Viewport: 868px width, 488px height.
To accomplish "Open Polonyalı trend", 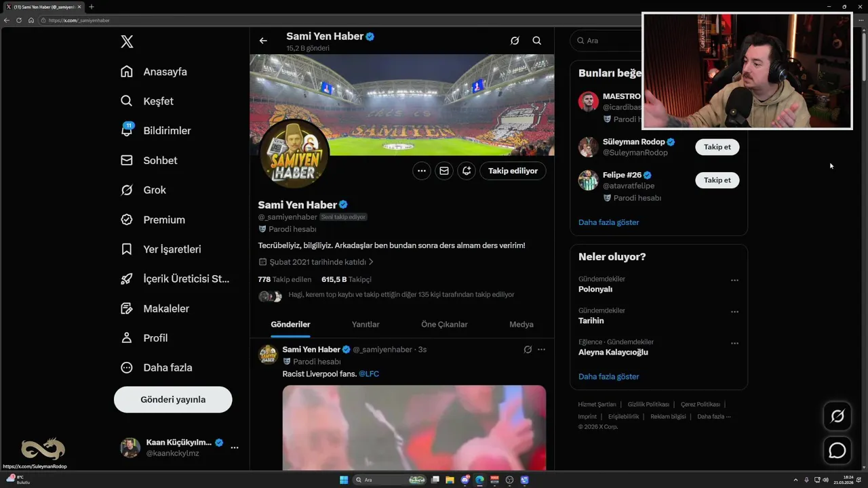I will click(x=595, y=289).
